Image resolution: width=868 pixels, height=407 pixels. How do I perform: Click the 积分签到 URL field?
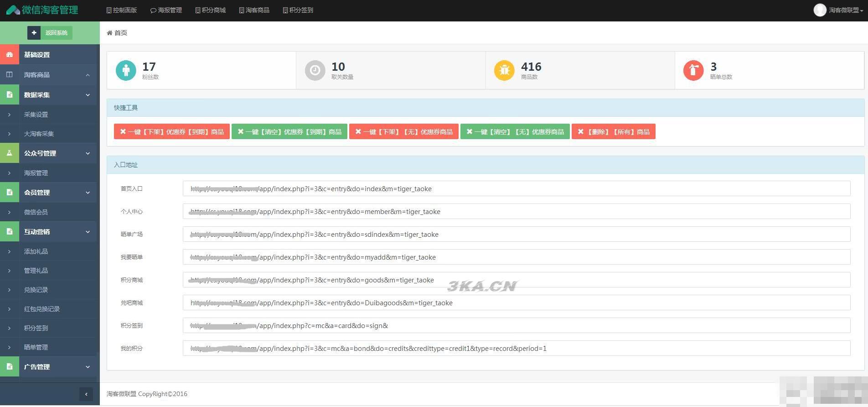(x=517, y=325)
